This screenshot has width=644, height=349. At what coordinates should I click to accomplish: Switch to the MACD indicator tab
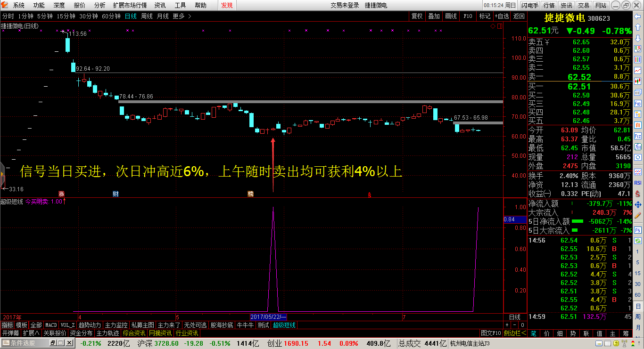coord(51,325)
